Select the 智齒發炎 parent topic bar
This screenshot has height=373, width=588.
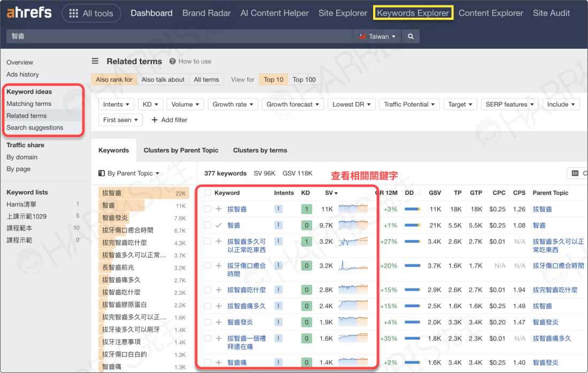(144, 218)
